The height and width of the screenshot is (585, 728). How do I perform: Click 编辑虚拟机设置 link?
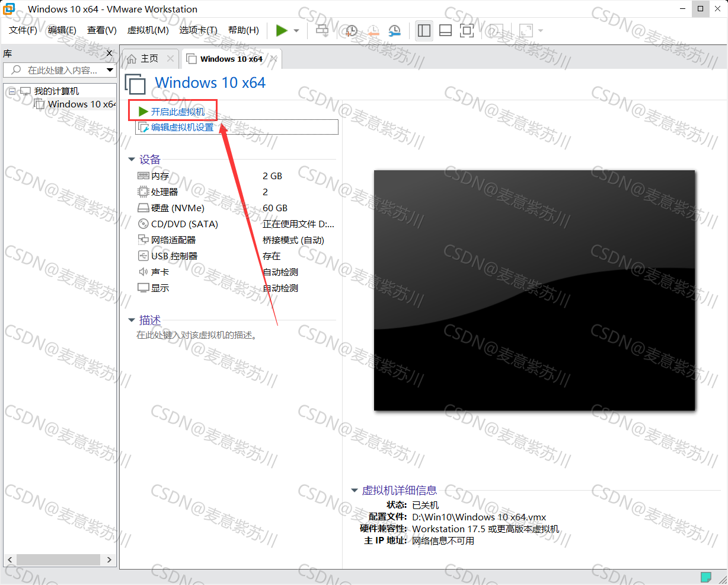[x=182, y=127]
